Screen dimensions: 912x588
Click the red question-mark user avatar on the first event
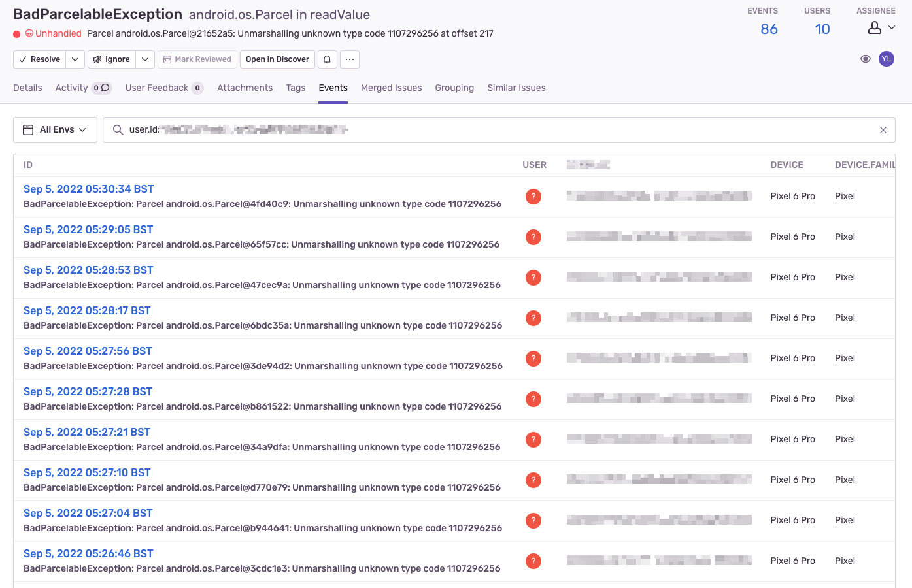coord(533,196)
